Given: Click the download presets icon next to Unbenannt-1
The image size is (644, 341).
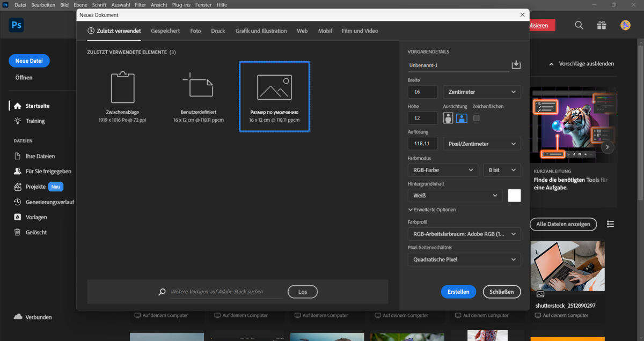Looking at the screenshot, I should 516,64.
